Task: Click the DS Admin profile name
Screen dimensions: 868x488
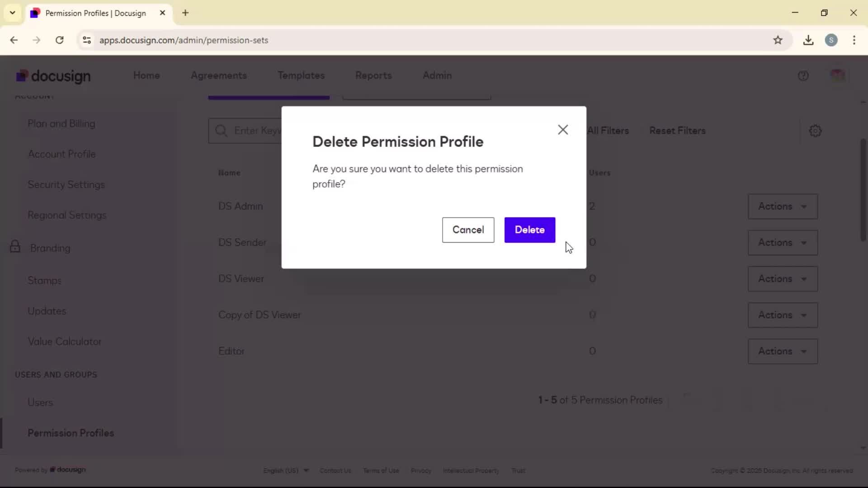Action: point(241,206)
